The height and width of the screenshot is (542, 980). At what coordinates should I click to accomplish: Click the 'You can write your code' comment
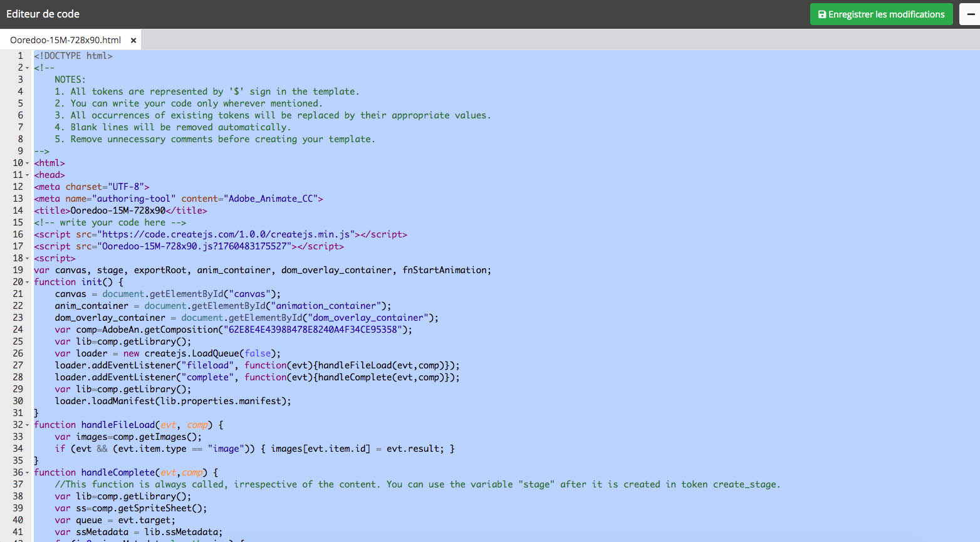coord(189,103)
